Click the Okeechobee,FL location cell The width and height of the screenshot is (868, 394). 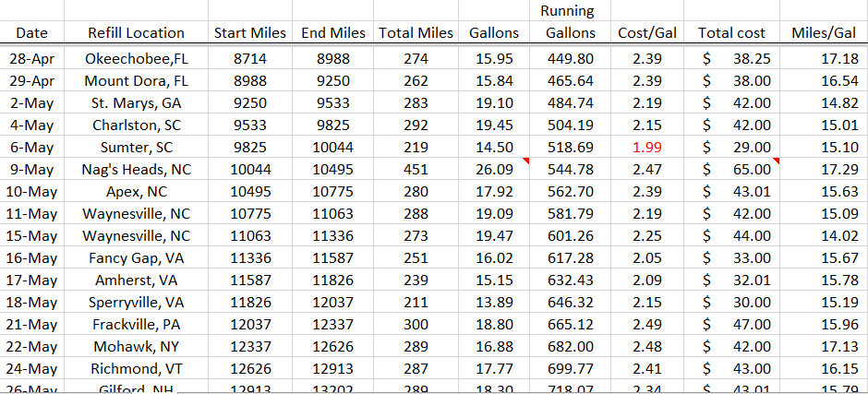click(x=136, y=58)
